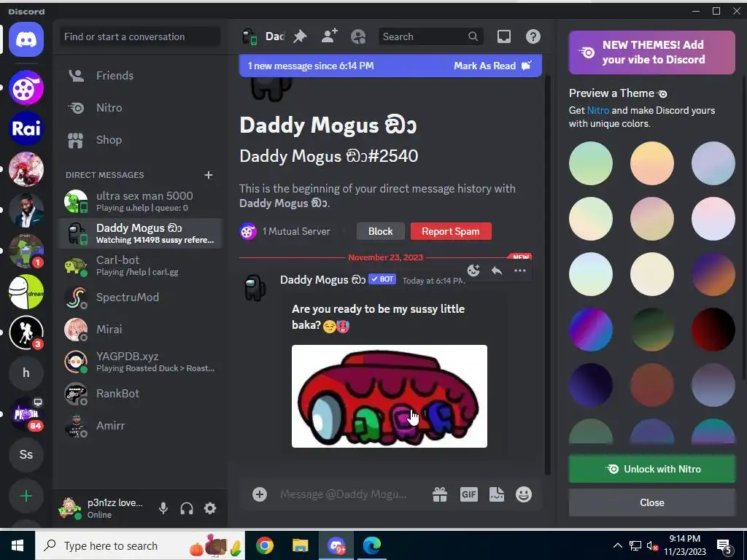Click the message input for Daddy Mogus

tap(343, 494)
